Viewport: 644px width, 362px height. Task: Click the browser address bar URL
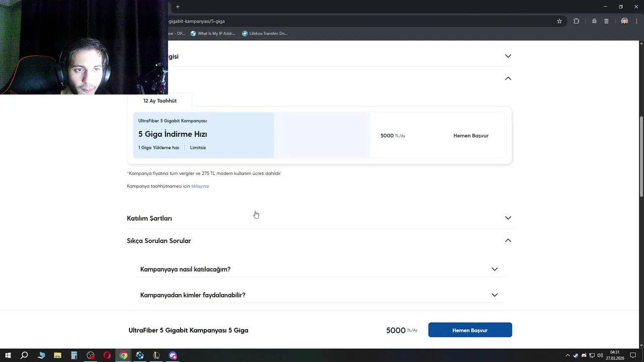196,21
